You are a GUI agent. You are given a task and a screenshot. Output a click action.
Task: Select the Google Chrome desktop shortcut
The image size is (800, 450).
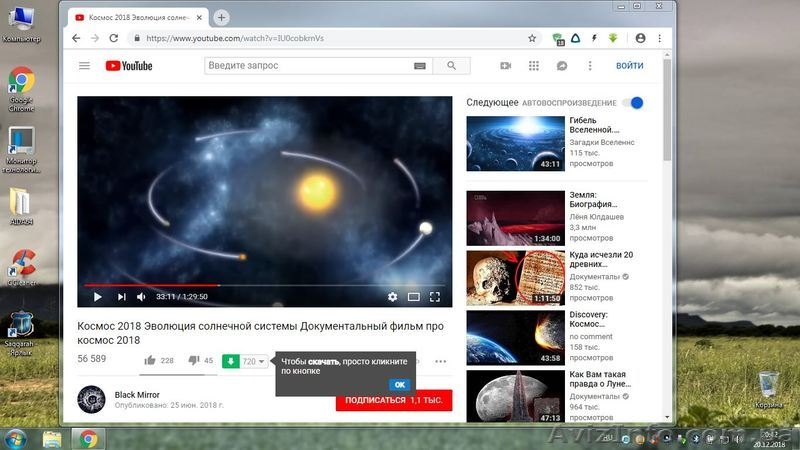tap(21, 89)
